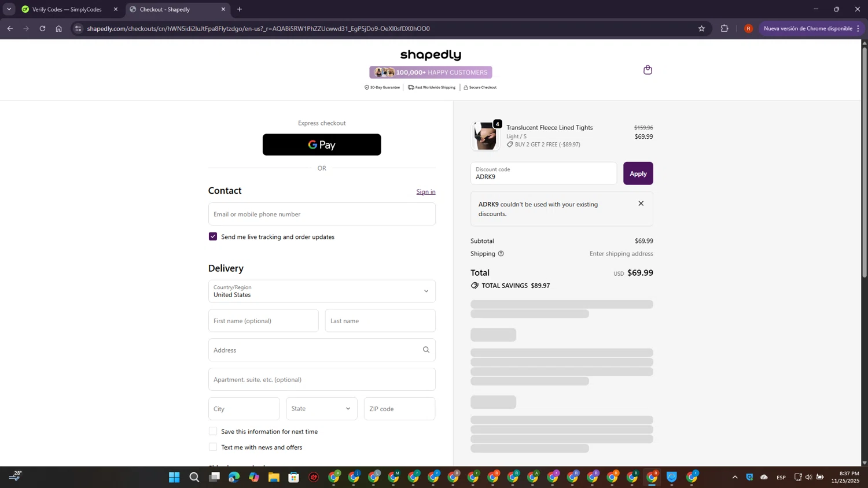Open the Country/Region dropdown
Viewport: 868px width, 488px height.
click(x=322, y=291)
